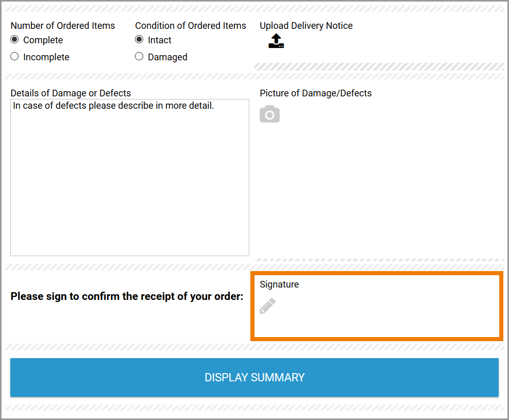Click the Upload Delivery Notice label
The height and width of the screenshot is (420, 509).
click(306, 26)
